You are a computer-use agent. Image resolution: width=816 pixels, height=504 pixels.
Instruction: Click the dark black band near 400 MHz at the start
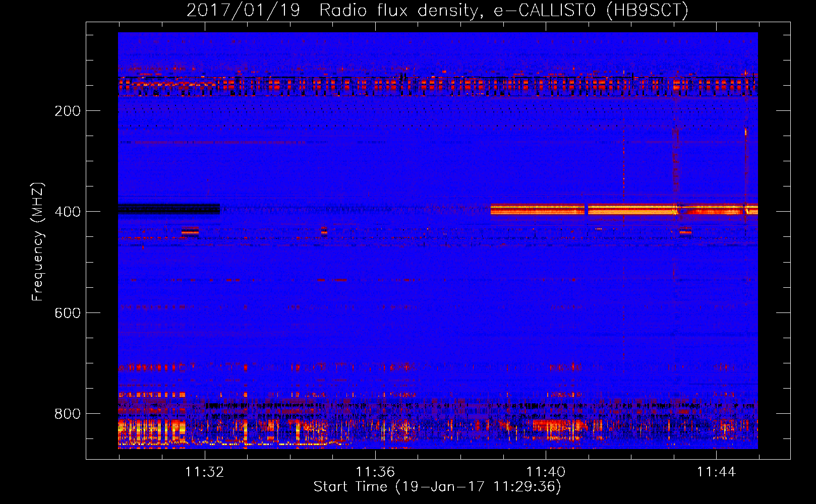[169, 209]
